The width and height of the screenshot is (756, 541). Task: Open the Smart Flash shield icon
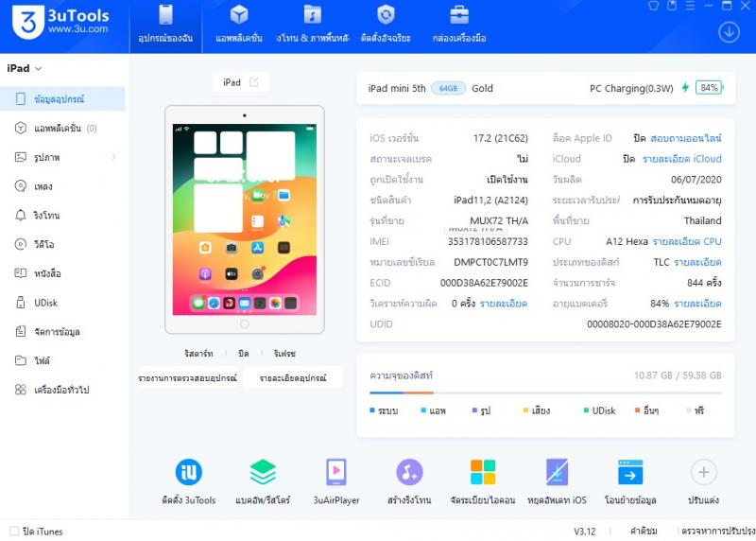click(x=386, y=15)
